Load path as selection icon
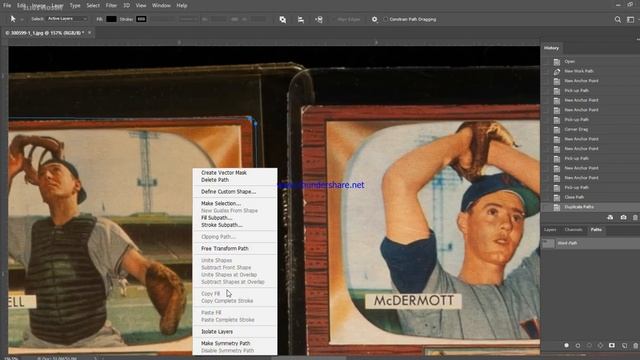Screen dimensions: 640x360 click(x=589, y=345)
